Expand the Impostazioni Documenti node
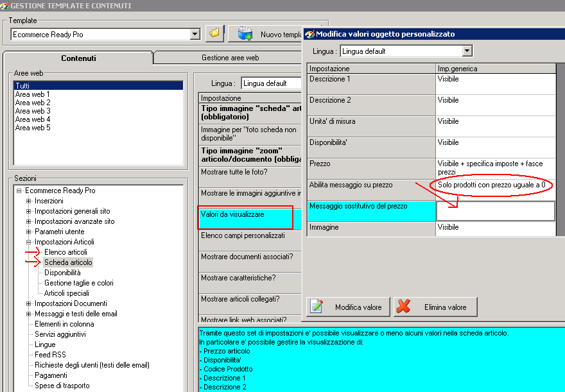This screenshot has height=392, width=565. (x=28, y=303)
